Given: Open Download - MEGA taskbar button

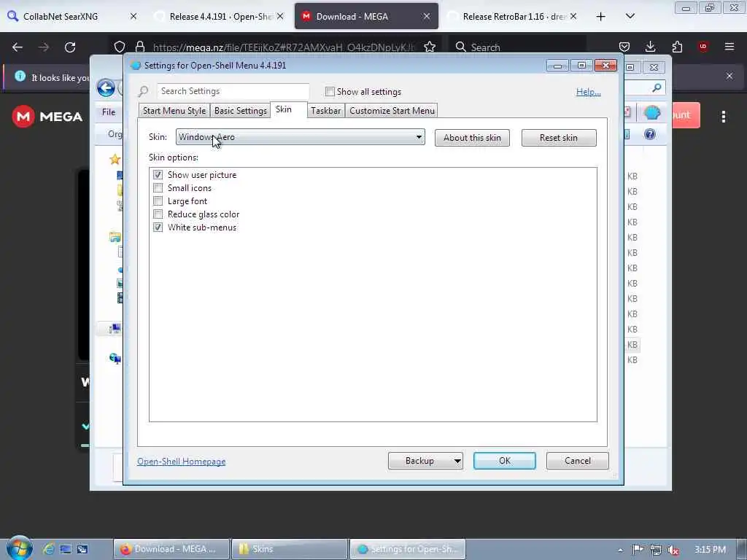Looking at the screenshot, I should tap(171, 549).
